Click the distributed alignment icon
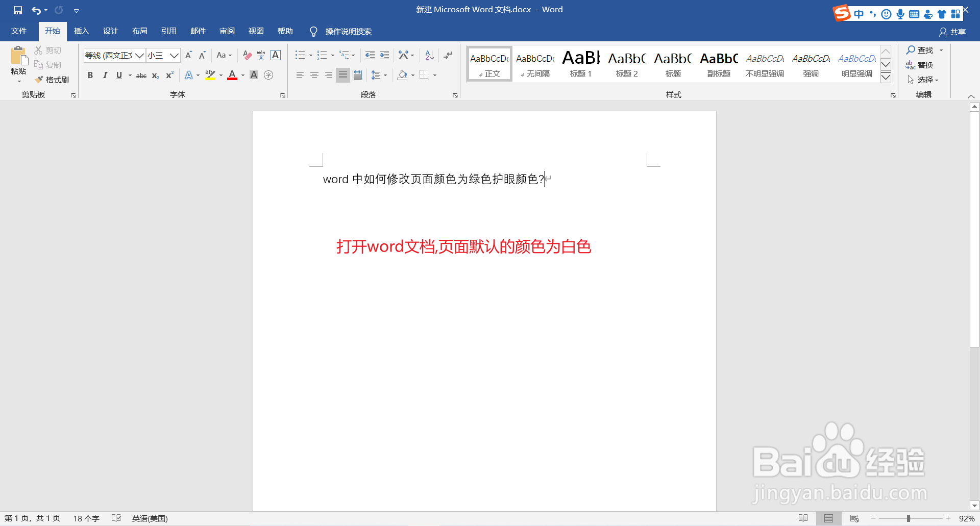Screen dimensions: 980x526 (357, 75)
